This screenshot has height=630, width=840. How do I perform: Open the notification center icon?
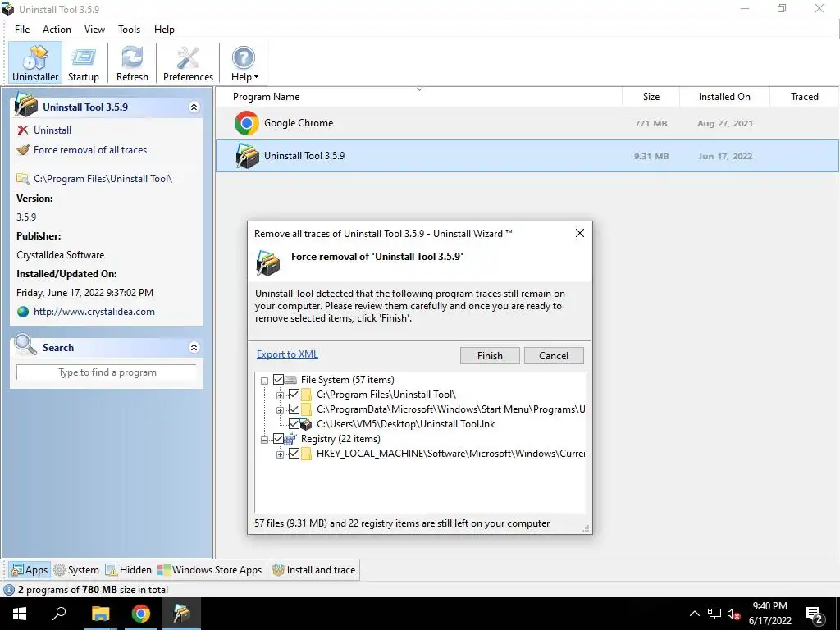(x=815, y=614)
